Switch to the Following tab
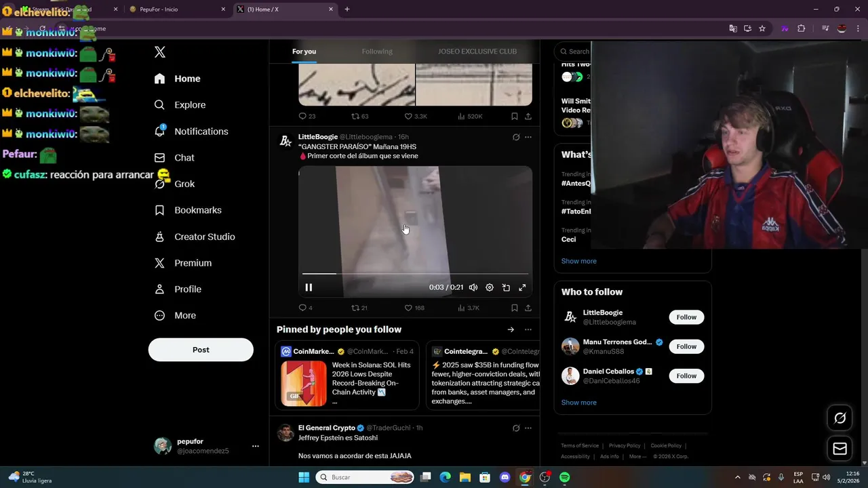 (x=377, y=52)
